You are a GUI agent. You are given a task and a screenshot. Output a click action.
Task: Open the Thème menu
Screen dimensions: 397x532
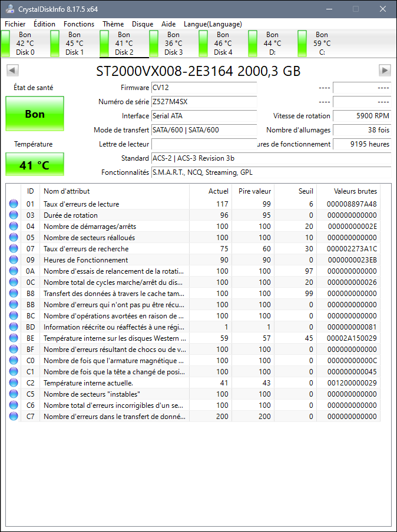(113, 24)
